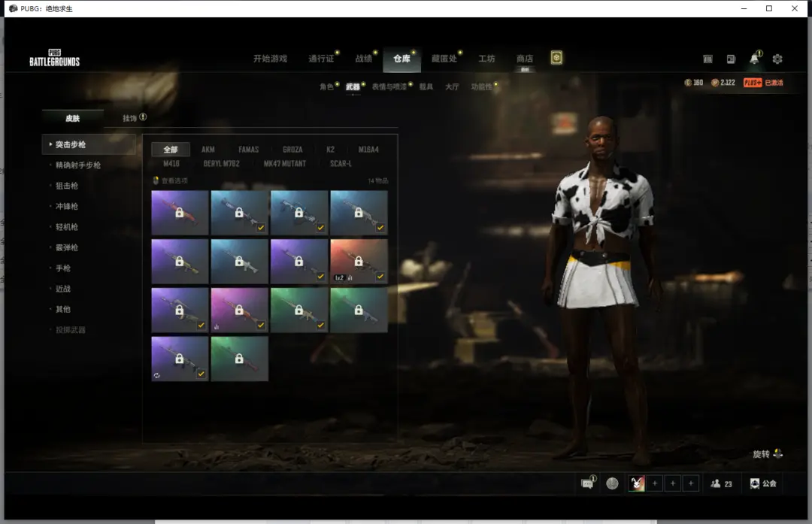
Task: Filter skins by SCAR-L
Action: (x=341, y=164)
